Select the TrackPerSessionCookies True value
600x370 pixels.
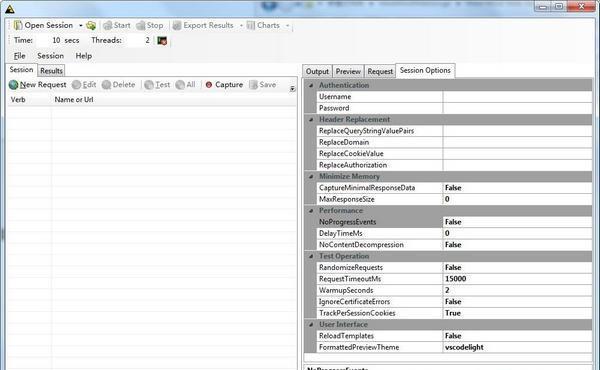517,313
